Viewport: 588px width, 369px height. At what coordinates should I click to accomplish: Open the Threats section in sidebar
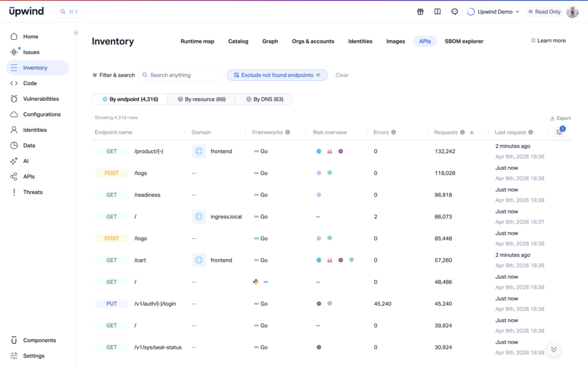pyautogui.click(x=33, y=192)
